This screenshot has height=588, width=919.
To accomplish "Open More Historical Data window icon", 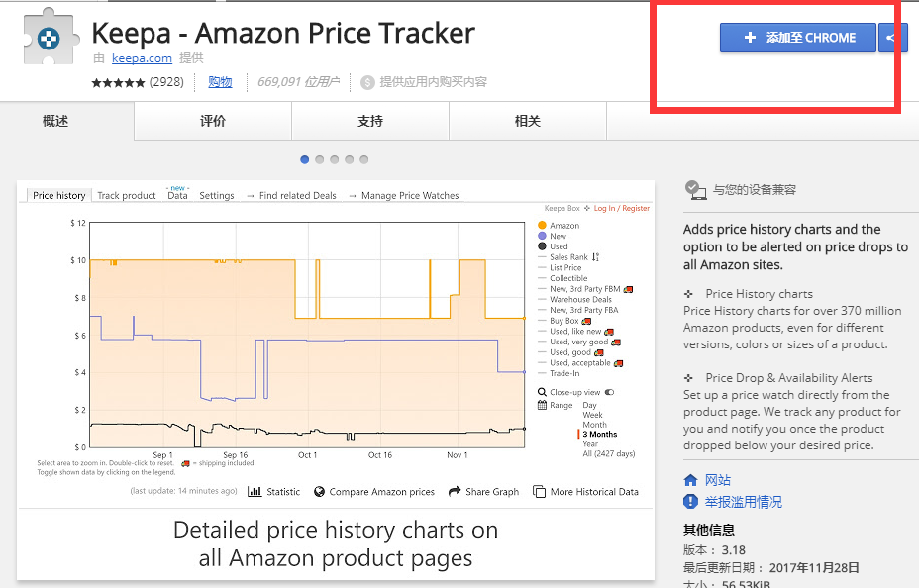I will pyautogui.click(x=539, y=491).
